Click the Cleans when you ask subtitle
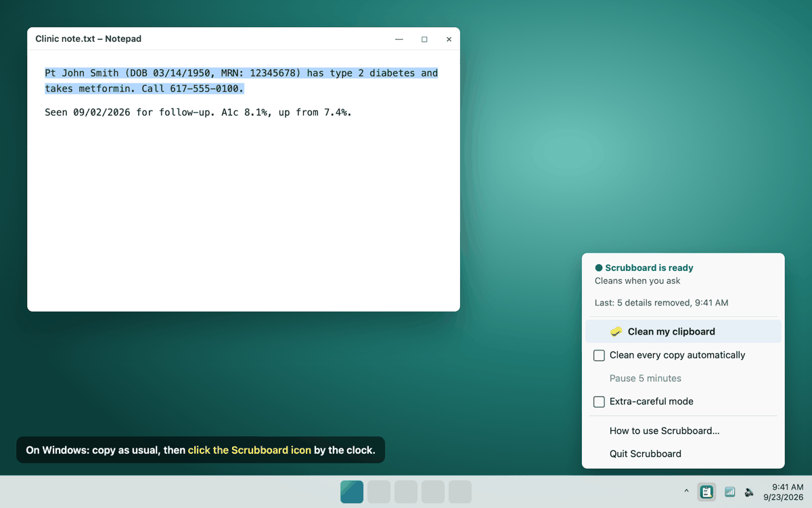The height and width of the screenshot is (508, 812). click(637, 280)
